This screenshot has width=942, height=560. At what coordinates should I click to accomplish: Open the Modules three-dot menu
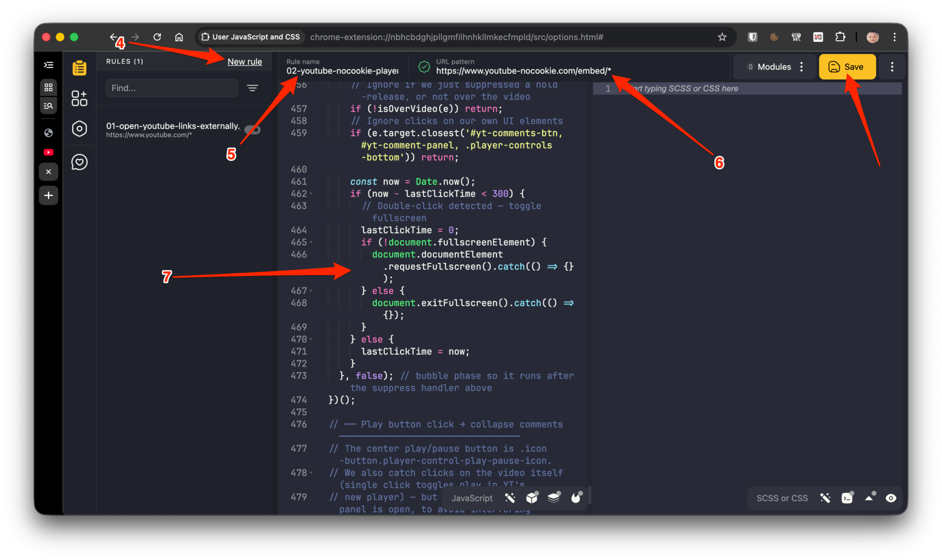[802, 67]
